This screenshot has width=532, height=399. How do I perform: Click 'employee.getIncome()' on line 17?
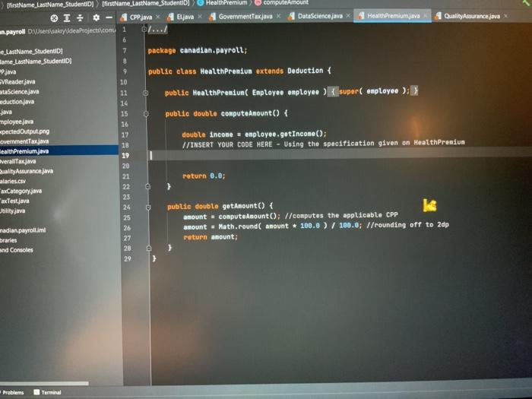(x=285, y=134)
